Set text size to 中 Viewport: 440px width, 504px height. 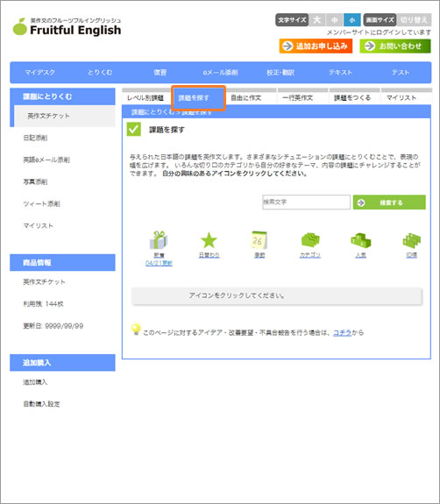coord(335,20)
